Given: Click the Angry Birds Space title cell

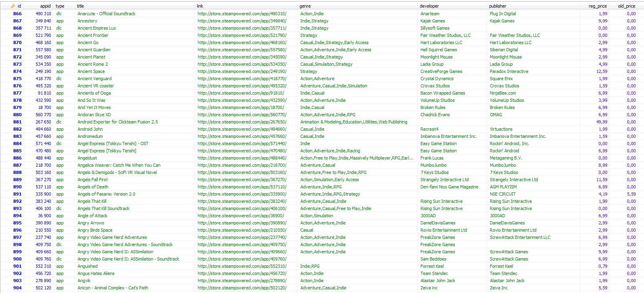Looking at the screenshot, I should click(x=95, y=230).
